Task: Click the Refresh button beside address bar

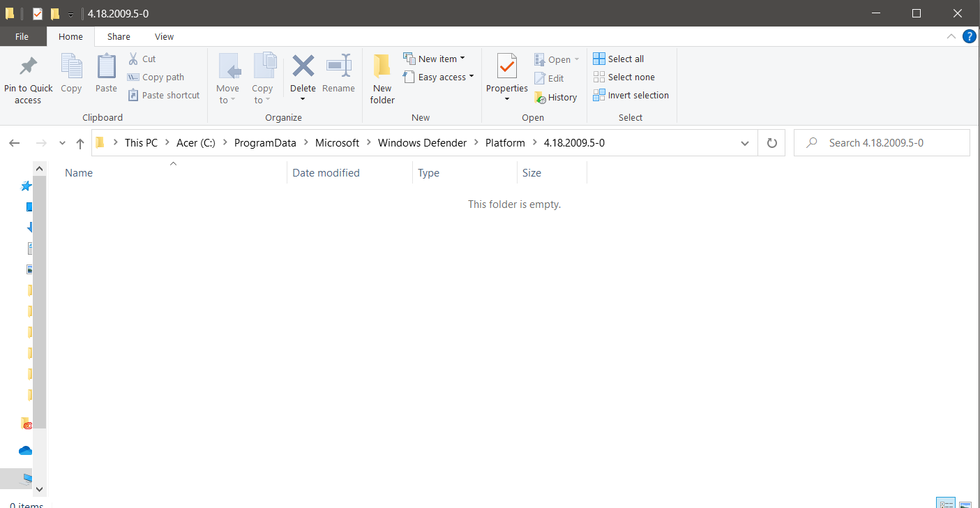Action: [771, 143]
